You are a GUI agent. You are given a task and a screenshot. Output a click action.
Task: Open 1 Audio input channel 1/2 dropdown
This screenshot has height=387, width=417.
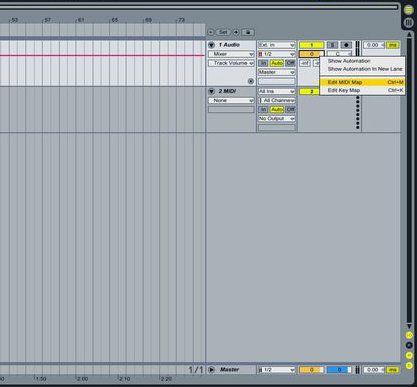pos(277,54)
